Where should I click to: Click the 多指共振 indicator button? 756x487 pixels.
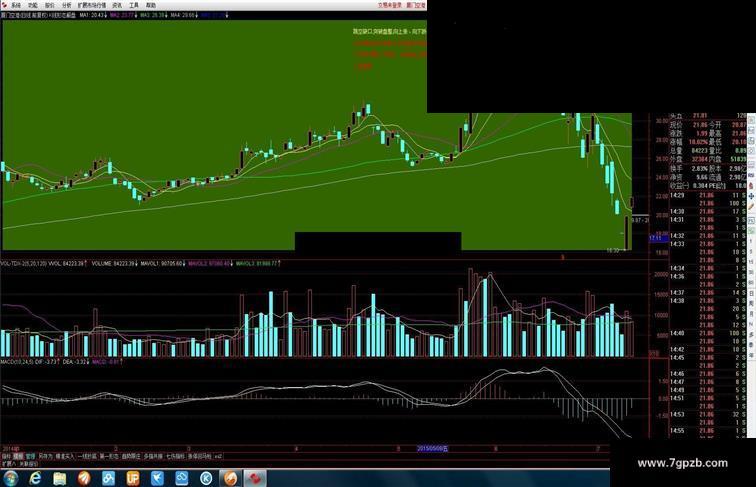pos(153,456)
